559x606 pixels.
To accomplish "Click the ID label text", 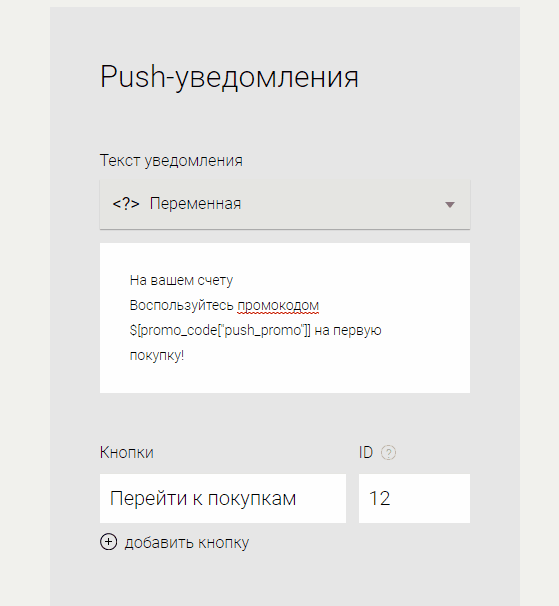I will point(366,452).
